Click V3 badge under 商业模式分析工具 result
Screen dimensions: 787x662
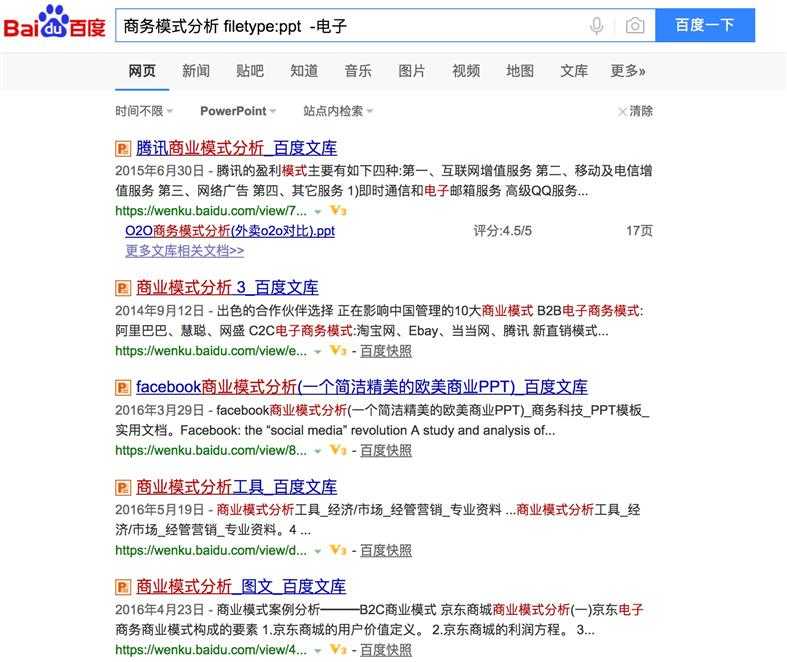pos(338,550)
